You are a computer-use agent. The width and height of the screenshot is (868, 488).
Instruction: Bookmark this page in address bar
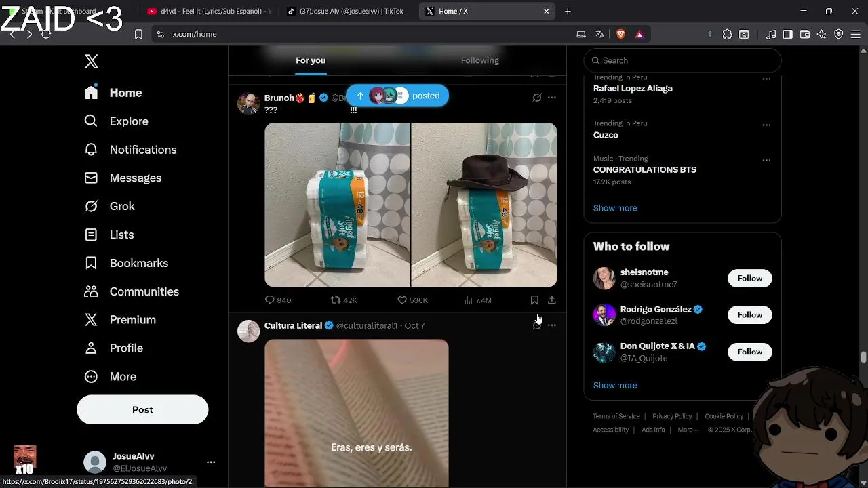[x=138, y=34]
